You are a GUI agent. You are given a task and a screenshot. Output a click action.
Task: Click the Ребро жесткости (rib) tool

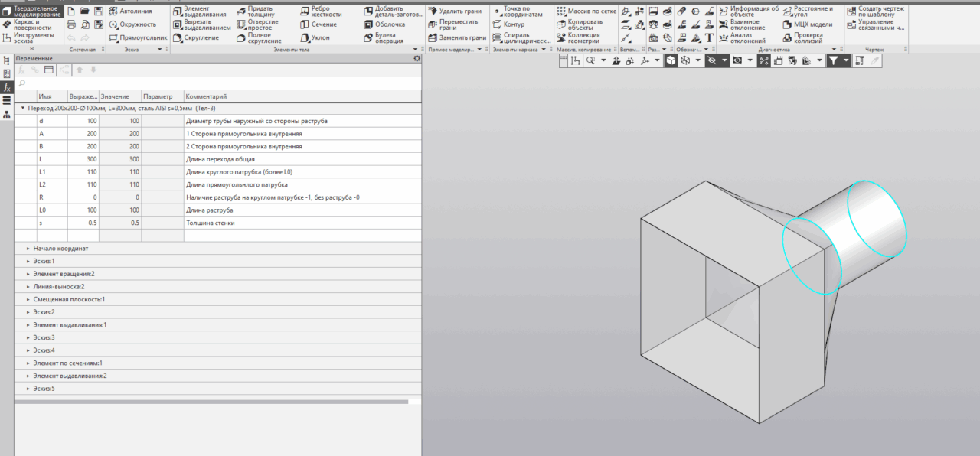click(x=315, y=11)
